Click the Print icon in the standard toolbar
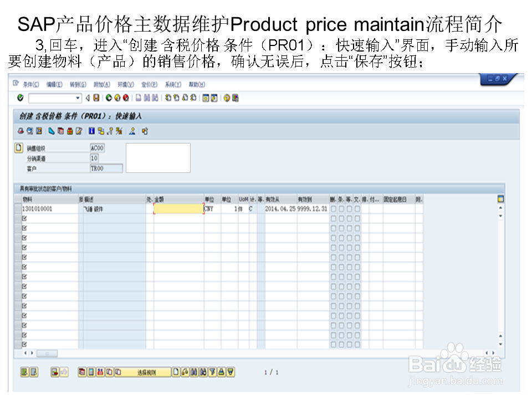Screen dimensions: 532x399 (139, 98)
